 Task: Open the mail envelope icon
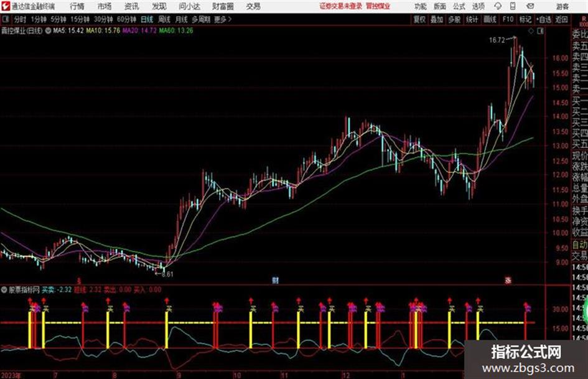(530, 6)
